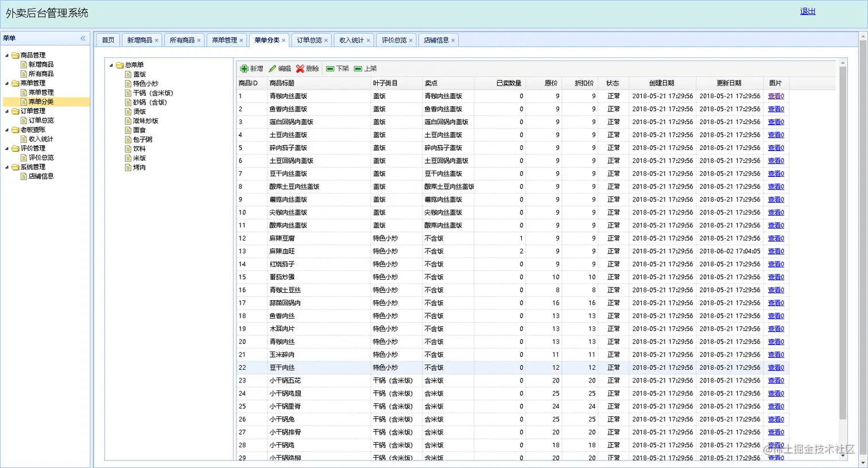Select 店铺信息 in the sidebar tree
The width and height of the screenshot is (868, 468).
click(x=41, y=176)
